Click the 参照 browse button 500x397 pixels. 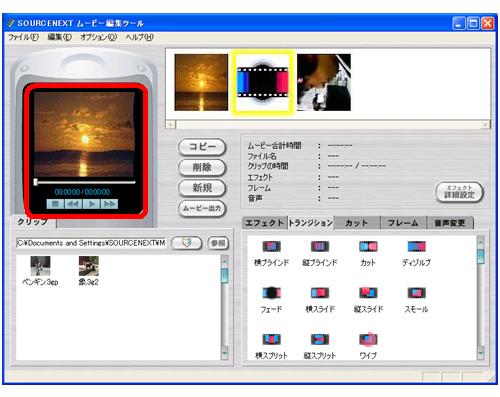[218, 243]
